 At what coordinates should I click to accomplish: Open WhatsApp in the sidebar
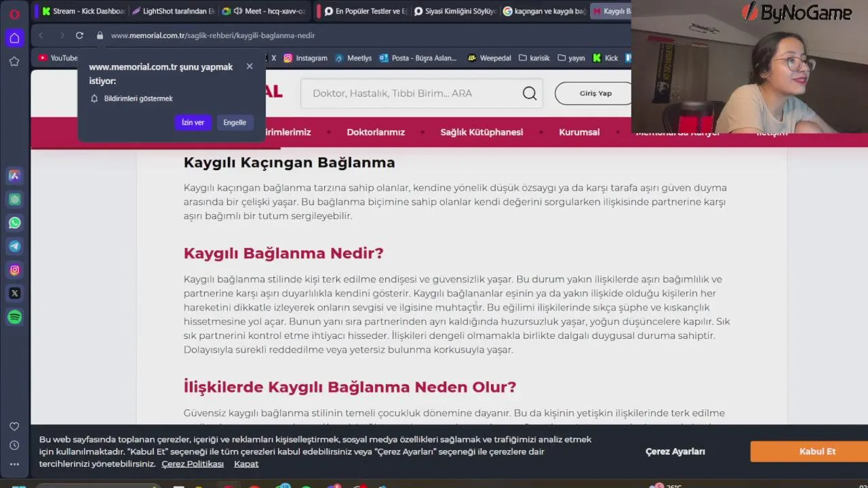pos(14,223)
